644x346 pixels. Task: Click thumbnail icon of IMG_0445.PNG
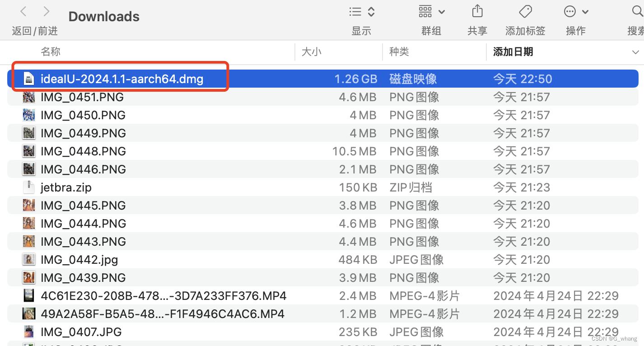[x=28, y=206]
